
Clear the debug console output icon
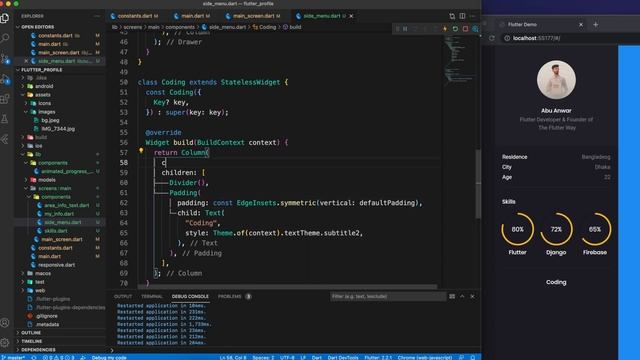click(452, 296)
